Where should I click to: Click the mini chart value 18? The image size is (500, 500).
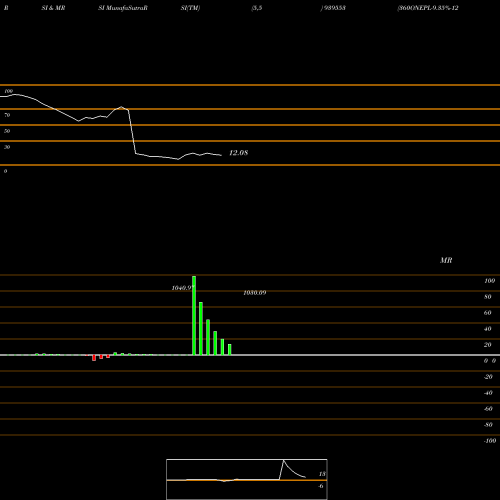tap(322, 474)
